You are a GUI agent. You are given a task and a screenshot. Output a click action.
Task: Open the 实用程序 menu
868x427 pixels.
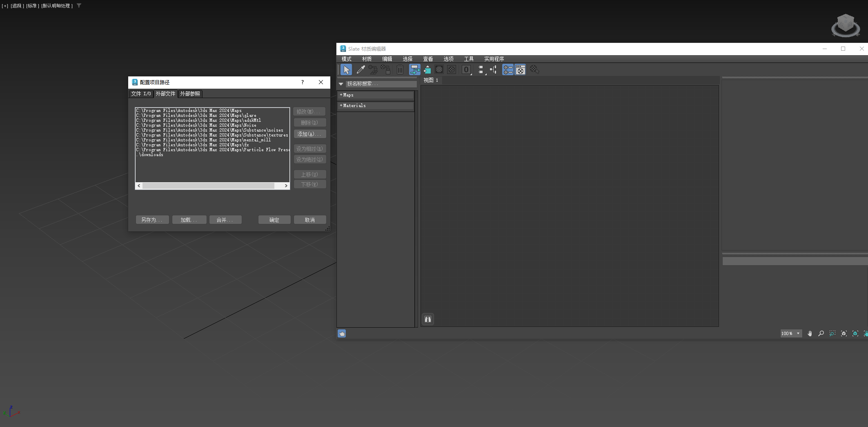pos(494,59)
